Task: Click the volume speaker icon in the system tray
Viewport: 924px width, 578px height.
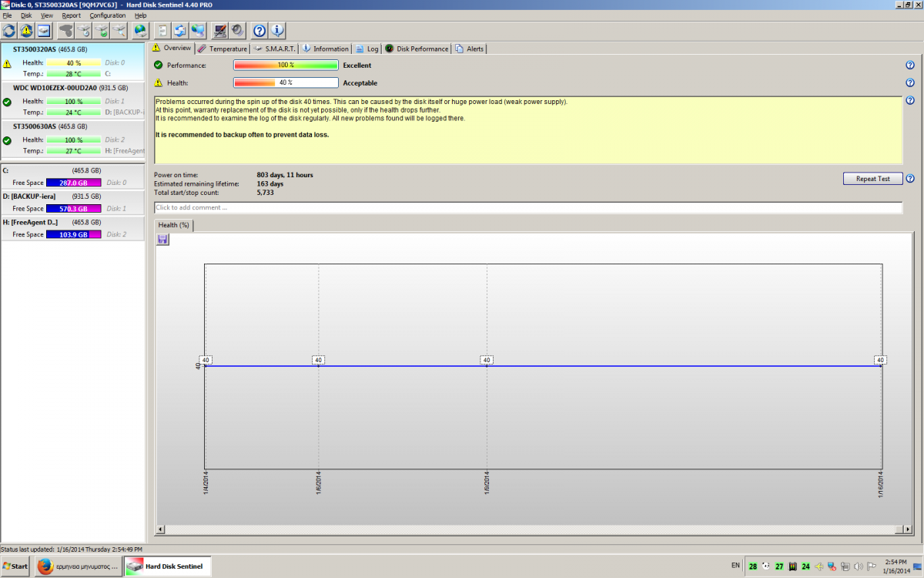Action: (x=859, y=566)
